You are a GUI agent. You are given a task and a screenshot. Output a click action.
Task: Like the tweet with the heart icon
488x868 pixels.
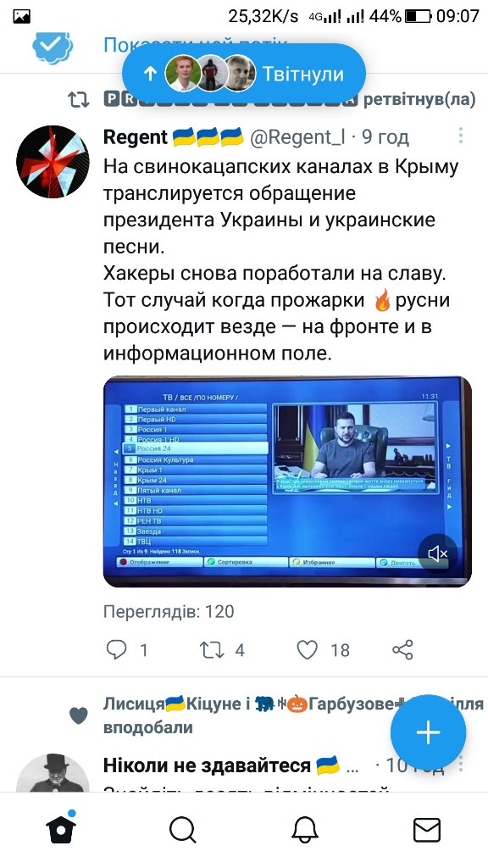pos(307,649)
